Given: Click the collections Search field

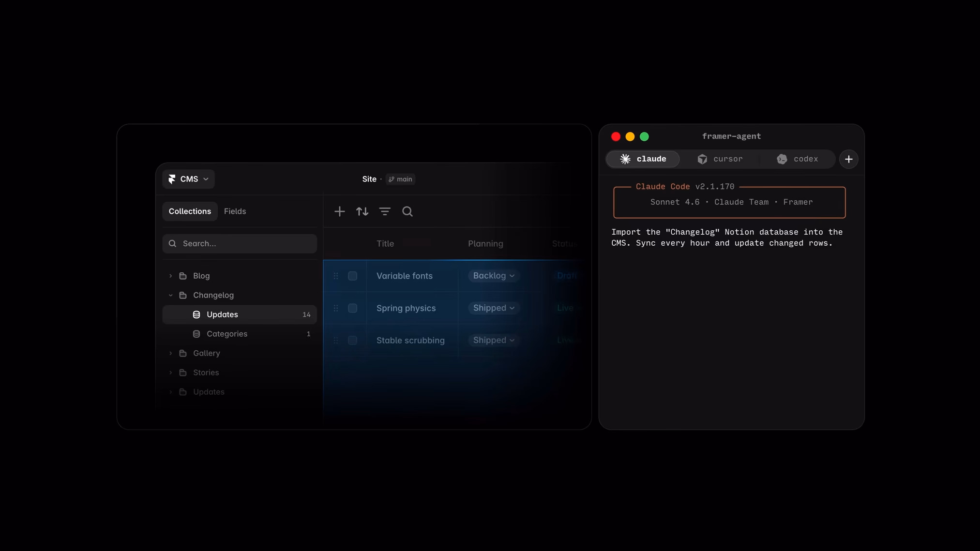Looking at the screenshot, I should click(x=240, y=244).
